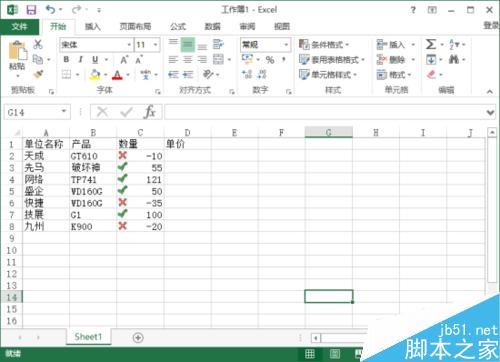This screenshot has height=362, width=500.
Task: Click the Save icon in quick access toolbar
Action: (31, 10)
